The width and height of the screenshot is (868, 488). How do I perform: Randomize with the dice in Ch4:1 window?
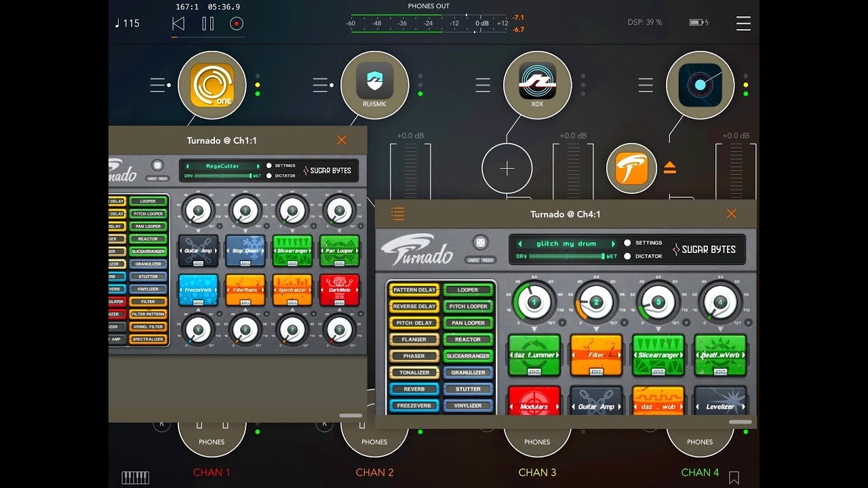[479, 243]
